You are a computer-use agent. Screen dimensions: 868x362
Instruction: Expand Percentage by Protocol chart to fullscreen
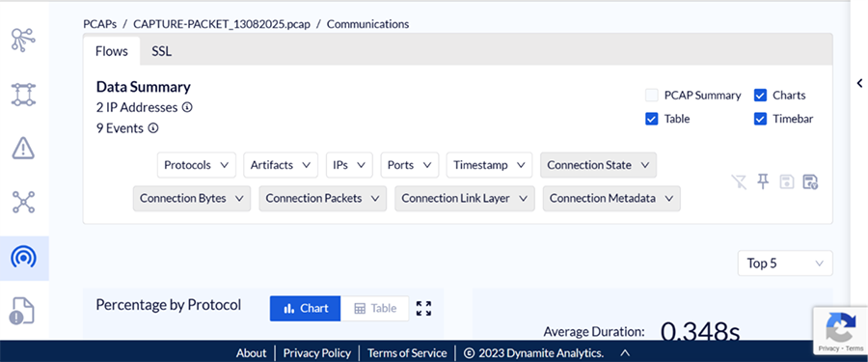pyautogui.click(x=424, y=309)
